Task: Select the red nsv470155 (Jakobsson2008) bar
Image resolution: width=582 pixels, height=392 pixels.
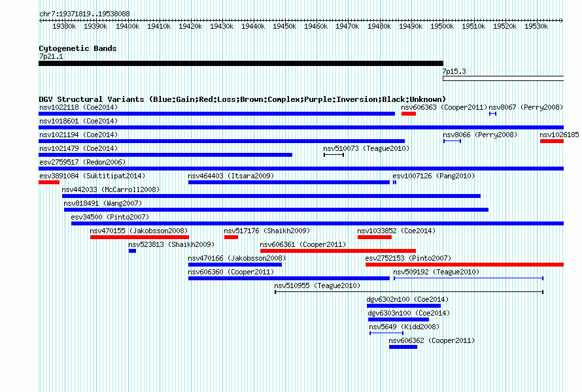Action: [139, 237]
